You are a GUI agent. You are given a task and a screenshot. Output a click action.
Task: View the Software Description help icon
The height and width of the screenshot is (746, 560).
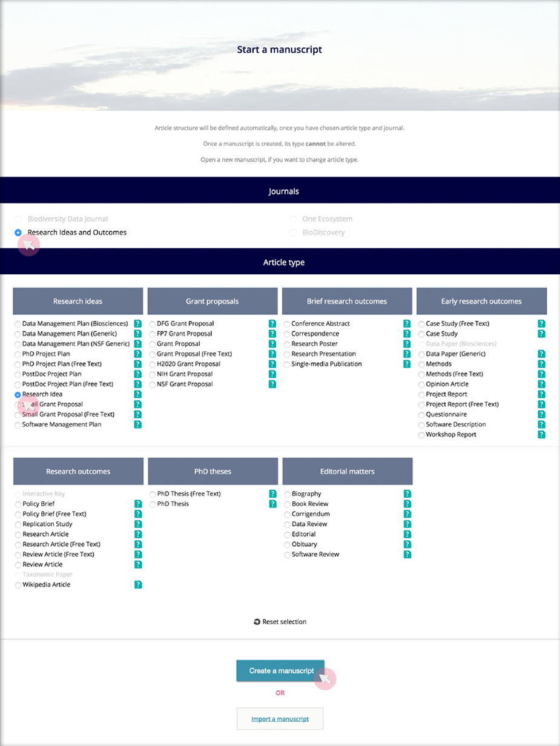tap(541, 424)
